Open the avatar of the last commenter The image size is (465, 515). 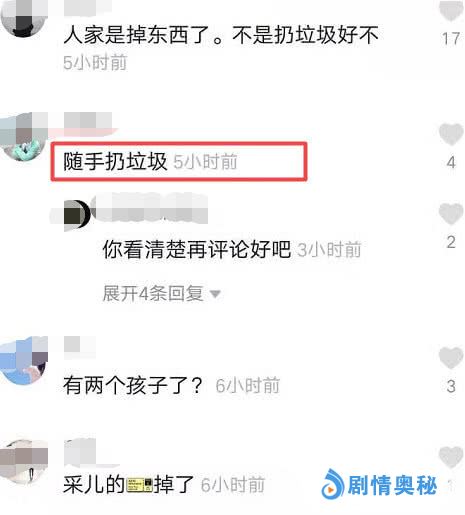click(x=23, y=462)
